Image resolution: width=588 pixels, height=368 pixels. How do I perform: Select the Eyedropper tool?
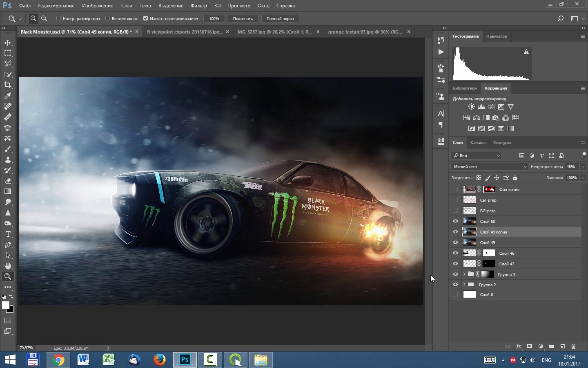tap(8, 96)
